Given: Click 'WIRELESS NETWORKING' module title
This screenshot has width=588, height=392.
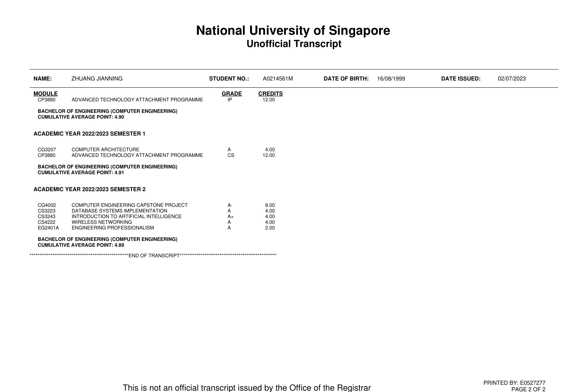Looking at the screenshot, I should click(102, 222).
